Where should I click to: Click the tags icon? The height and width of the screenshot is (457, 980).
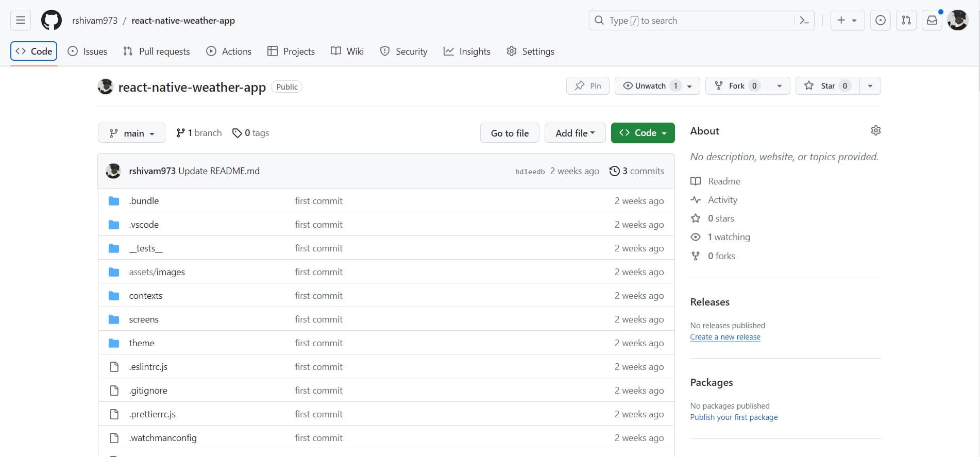point(237,133)
